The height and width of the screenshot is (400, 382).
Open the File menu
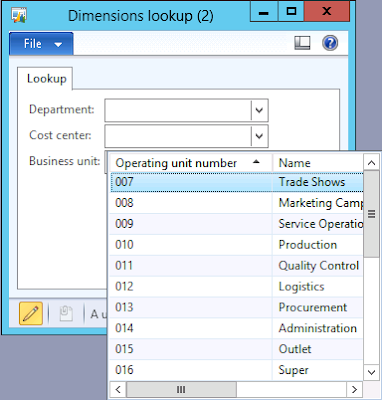coord(41,44)
